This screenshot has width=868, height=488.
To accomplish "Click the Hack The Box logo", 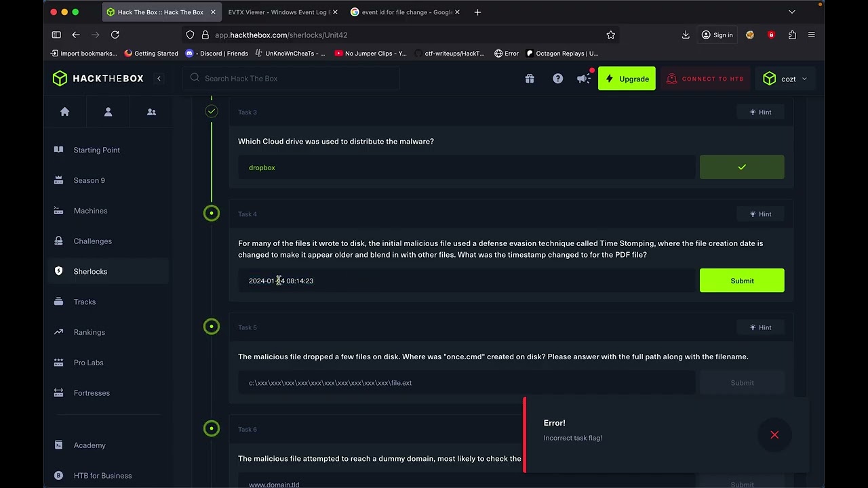I will click(98, 79).
